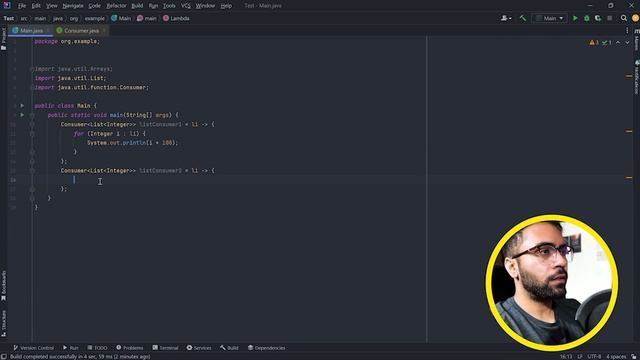Open the Structure tool window stripe
The width and height of the screenshot is (640, 360).
tap(4, 323)
